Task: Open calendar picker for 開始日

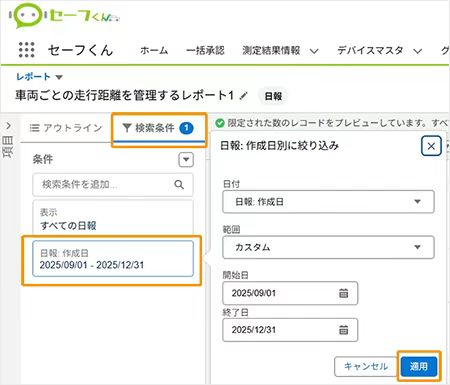Action: click(x=343, y=293)
